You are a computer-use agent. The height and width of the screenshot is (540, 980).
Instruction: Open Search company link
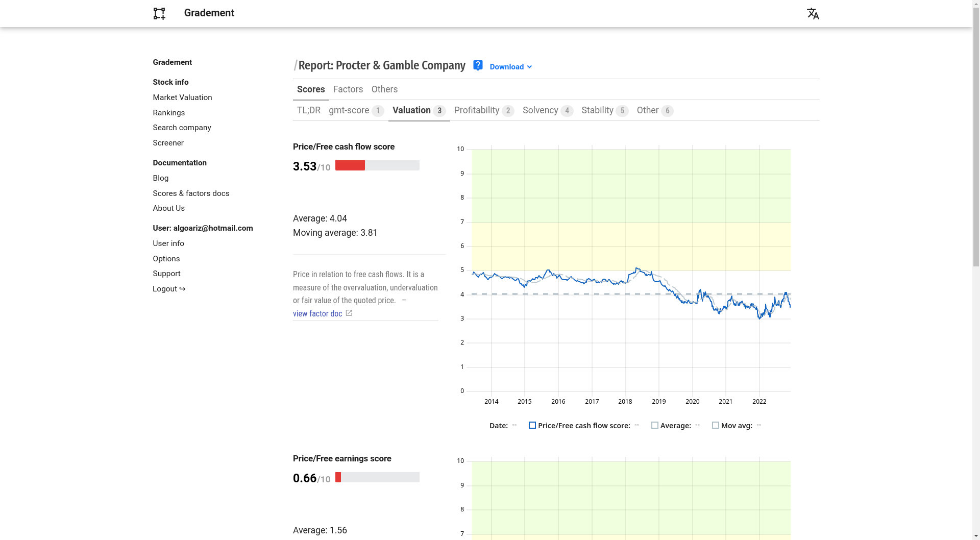click(x=182, y=128)
